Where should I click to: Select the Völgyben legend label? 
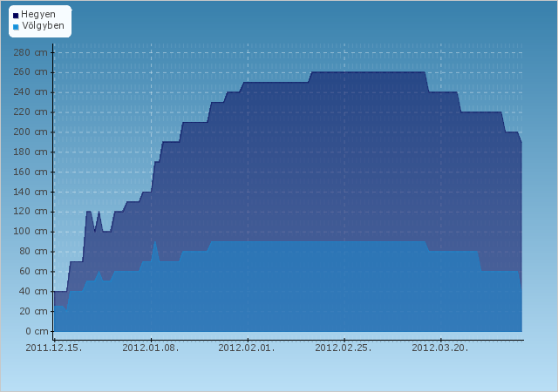[43, 25]
